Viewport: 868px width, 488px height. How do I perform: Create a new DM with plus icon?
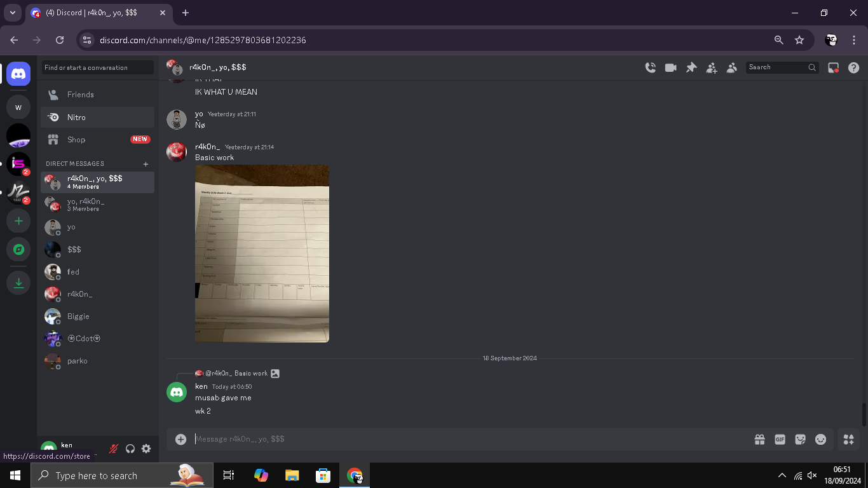pyautogui.click(x=146, y=164)
